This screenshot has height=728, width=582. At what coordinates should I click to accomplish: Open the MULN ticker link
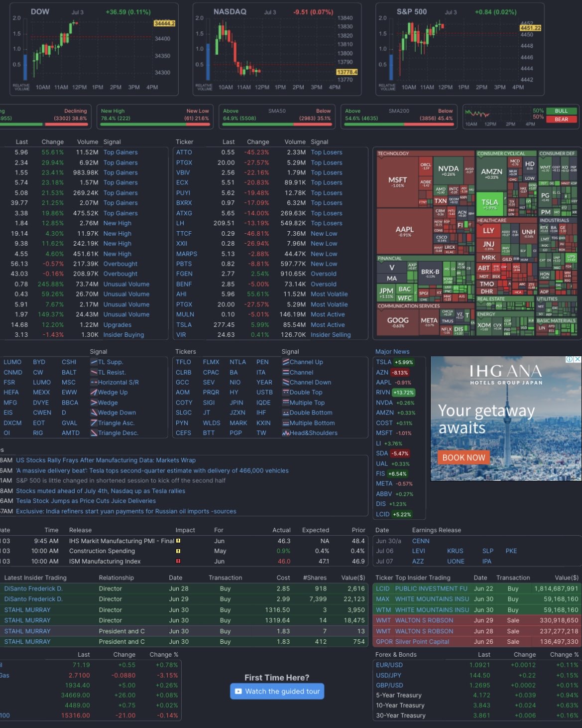tap(185, 314)
